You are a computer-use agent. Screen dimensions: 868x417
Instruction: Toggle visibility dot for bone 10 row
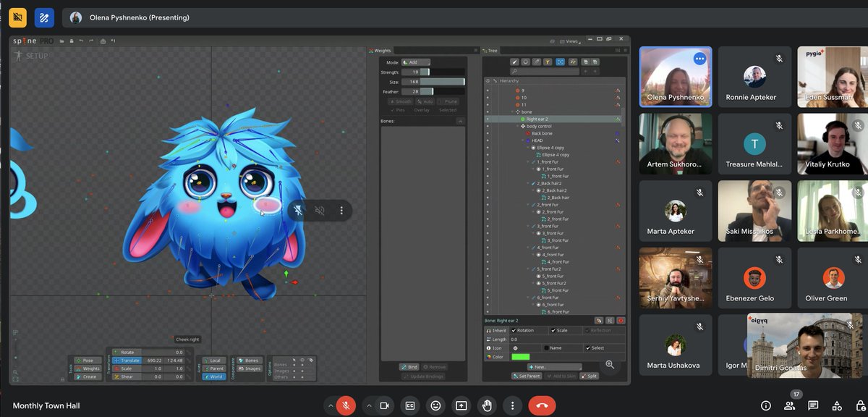click(488, 97)
